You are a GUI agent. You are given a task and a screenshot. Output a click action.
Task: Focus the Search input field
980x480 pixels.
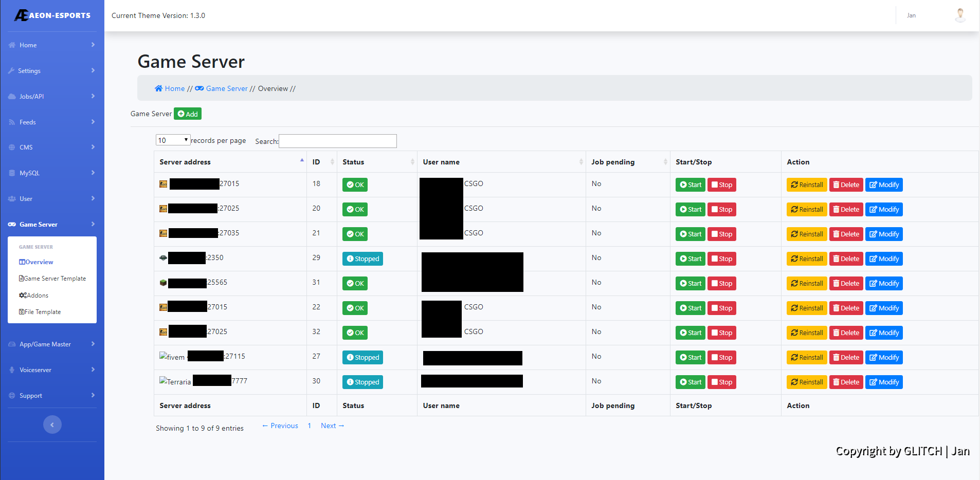pos(337,141)
